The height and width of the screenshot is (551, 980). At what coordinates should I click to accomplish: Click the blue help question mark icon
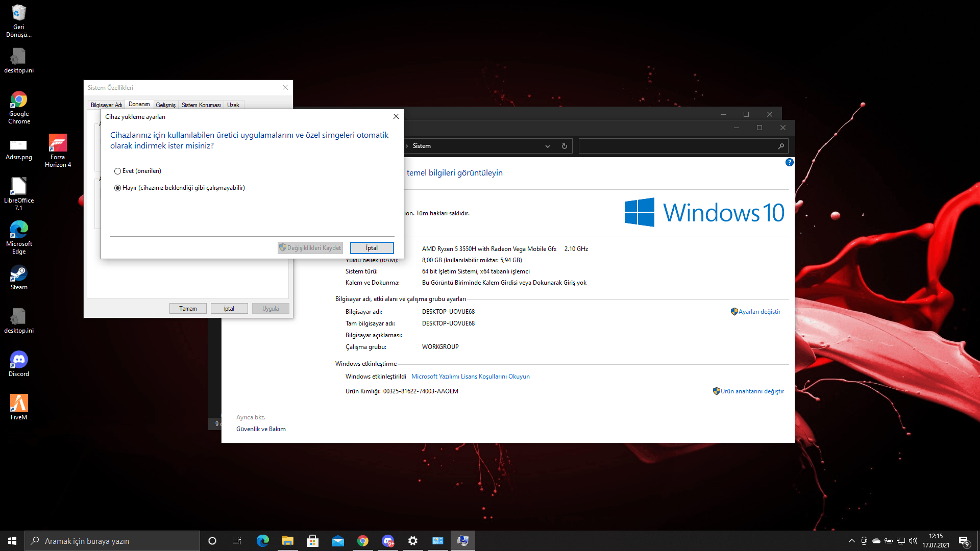[x=789, y=163]
